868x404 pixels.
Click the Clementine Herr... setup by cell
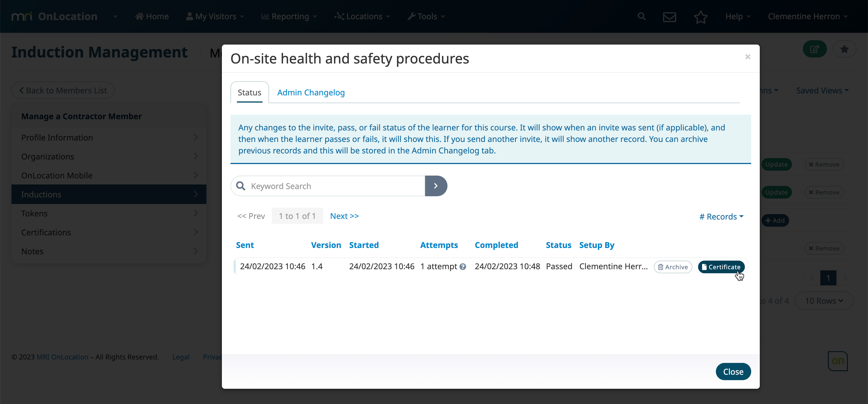tap(613, 266)
